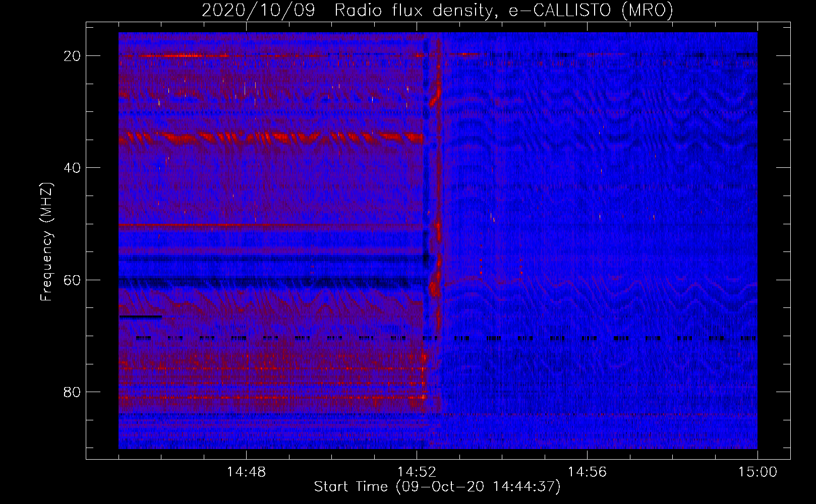Click the 15:00 time tick label
Image resolution: width=816 pixels, height=504 pixels.
(757, 472)
